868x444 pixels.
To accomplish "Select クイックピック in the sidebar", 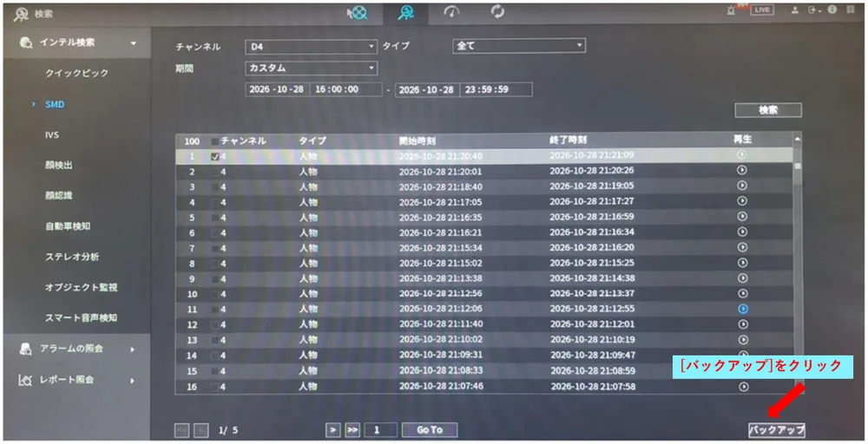I will pyautogui.click(x=77, y=73).
